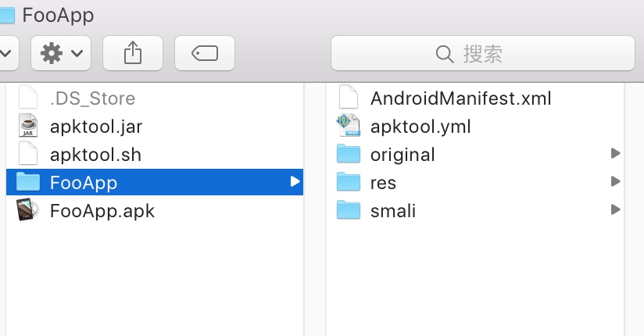
Task: Click the Share toolbar button
Action: click(x=133, y=53)
